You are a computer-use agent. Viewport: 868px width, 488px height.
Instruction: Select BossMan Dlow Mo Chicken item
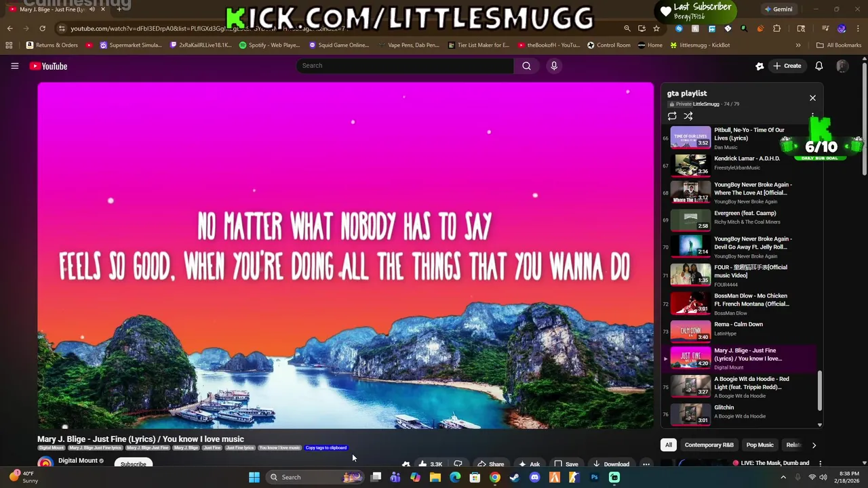[738, 304]
